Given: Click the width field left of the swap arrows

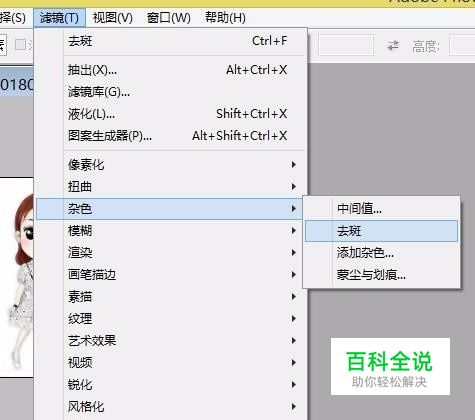Looking at the screenshot, I should (x=346, y=45).
